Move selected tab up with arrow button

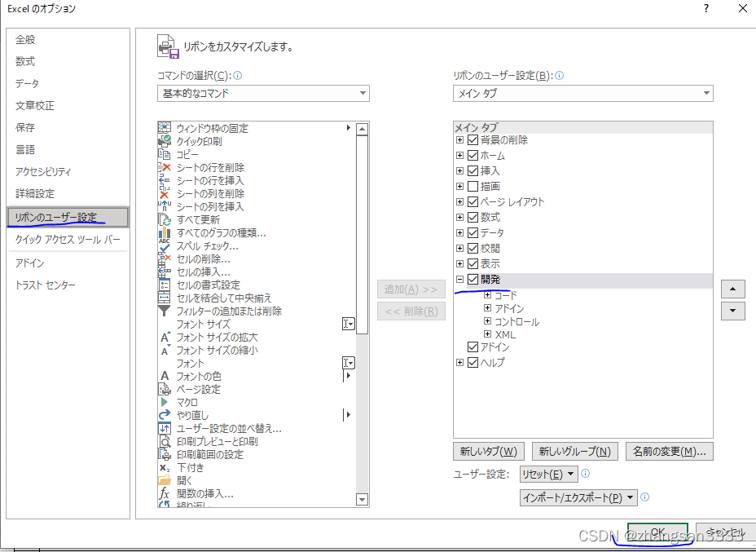pyautogui.click(x=733, y=289)
